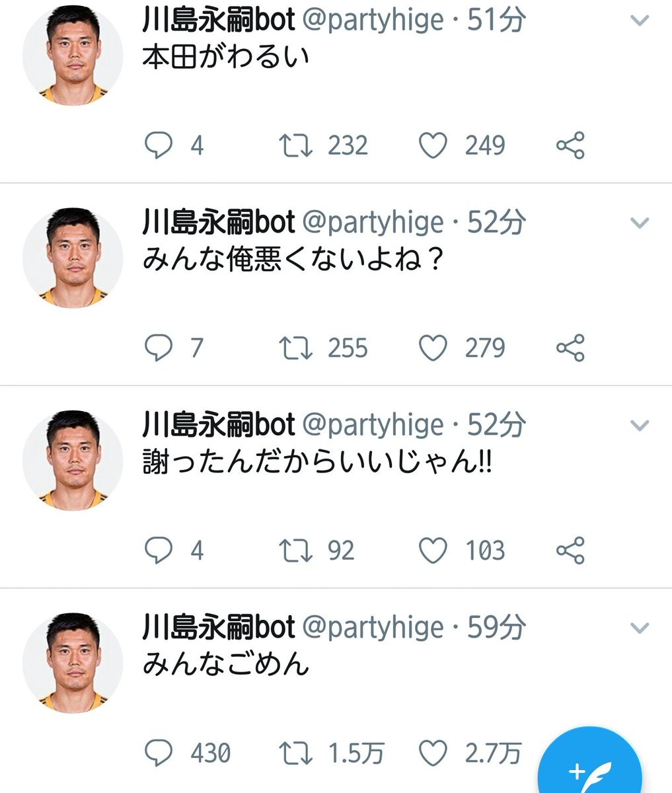This screenshot has width=672, height=793.
Task: Retweet the みんな俺悪くないよね？ tweet
Action: pos(295,348)
